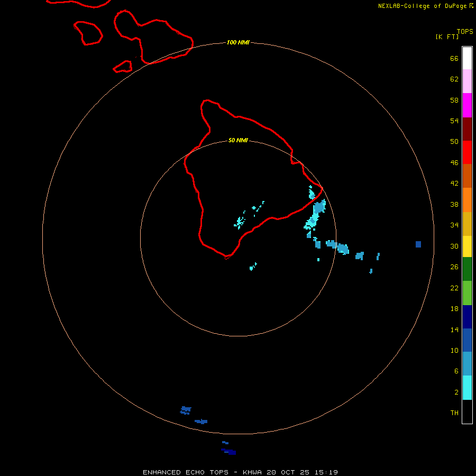Click the dark navy echo below the 100 NMI ring
The height and width of the screenshot is (476, 476).
pos(229,452)
